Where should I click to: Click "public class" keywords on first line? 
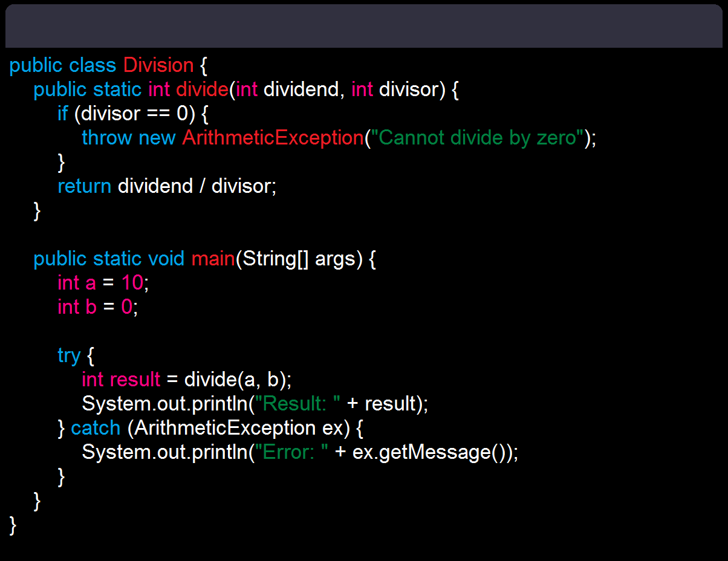63,65
